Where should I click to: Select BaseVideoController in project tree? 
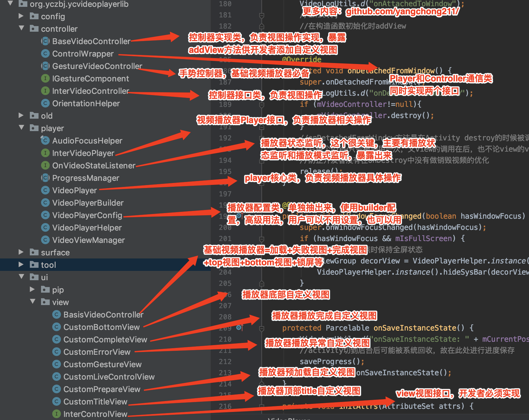click(x=91, y=41)
